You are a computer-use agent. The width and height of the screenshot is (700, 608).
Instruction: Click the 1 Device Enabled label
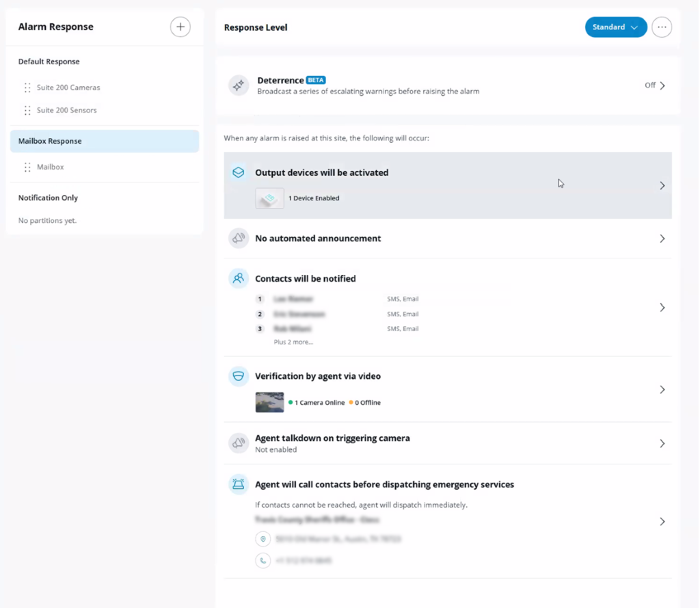click(x=314, y=198)
